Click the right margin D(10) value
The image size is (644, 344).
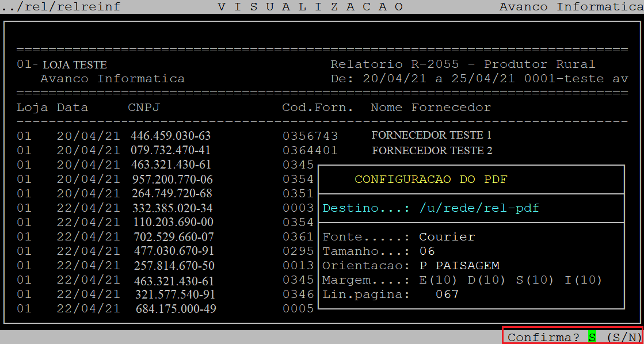pos(486,280)
